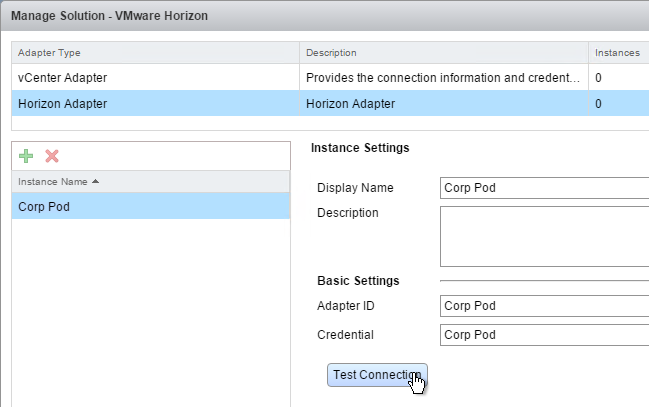The image size is (649, 407).
Task: Select the Horizon Adapter row
Action: (330, 104)
